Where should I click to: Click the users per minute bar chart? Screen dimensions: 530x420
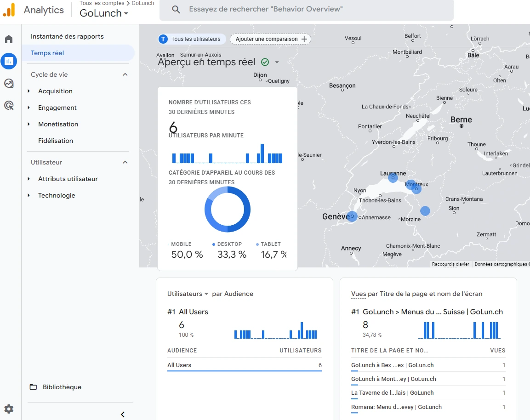click(227, 153)
